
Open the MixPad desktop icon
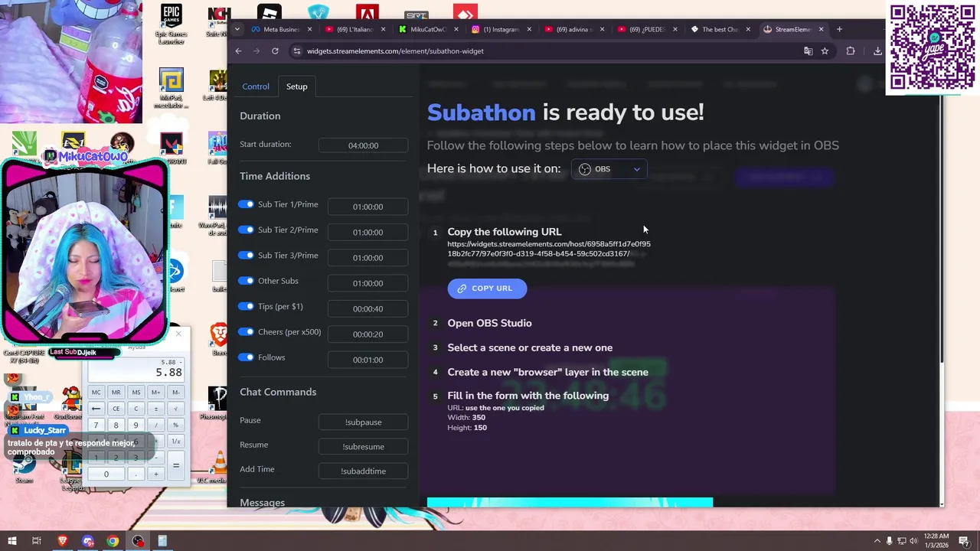click(171, 89)
